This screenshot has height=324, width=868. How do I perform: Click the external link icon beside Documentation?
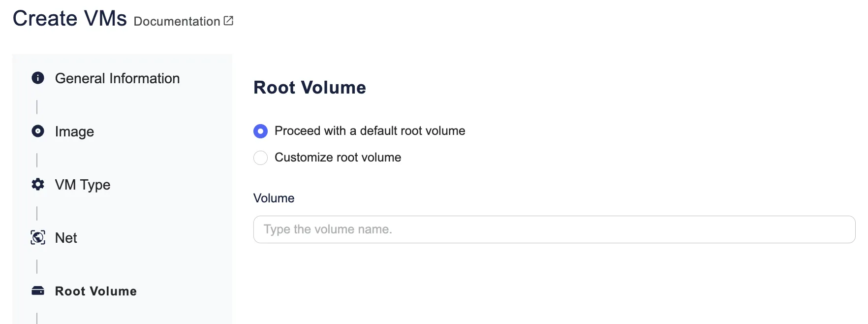227,20
